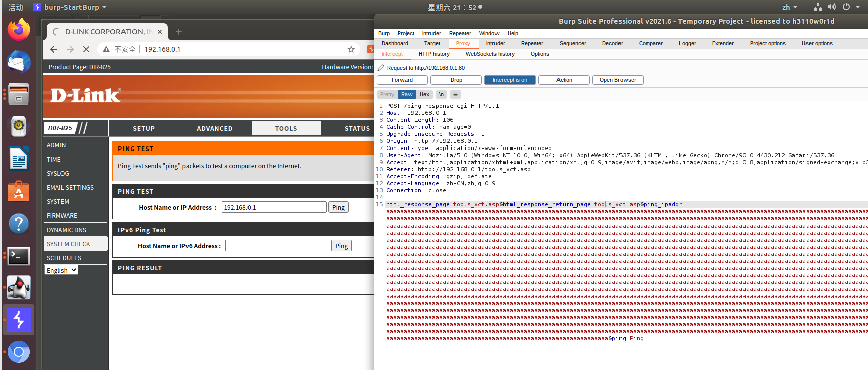This screenshot has height=370, width=868.
Task: Open the Project menu
Action: point(406,33)
